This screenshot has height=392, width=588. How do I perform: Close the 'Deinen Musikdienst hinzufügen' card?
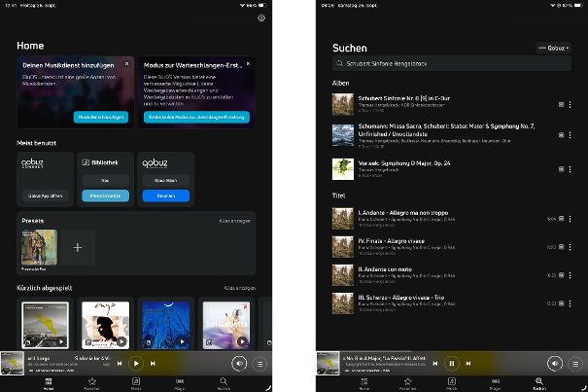click(126, 64)
